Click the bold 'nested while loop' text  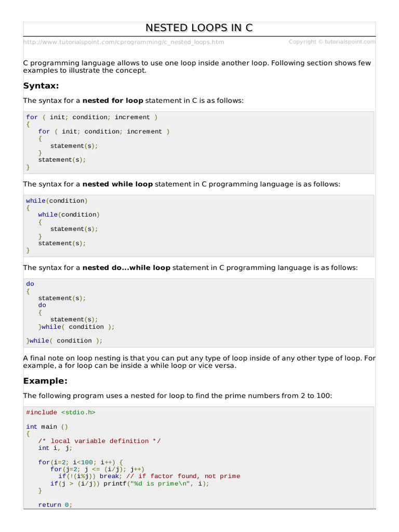click(x=117, y=184)
